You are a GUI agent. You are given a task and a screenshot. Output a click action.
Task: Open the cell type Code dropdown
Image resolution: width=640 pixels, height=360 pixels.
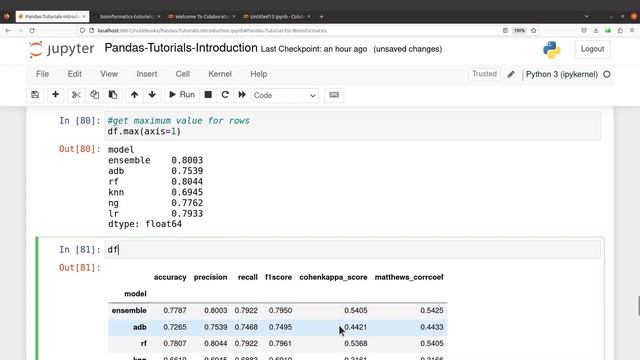click(x=285, y=95)
